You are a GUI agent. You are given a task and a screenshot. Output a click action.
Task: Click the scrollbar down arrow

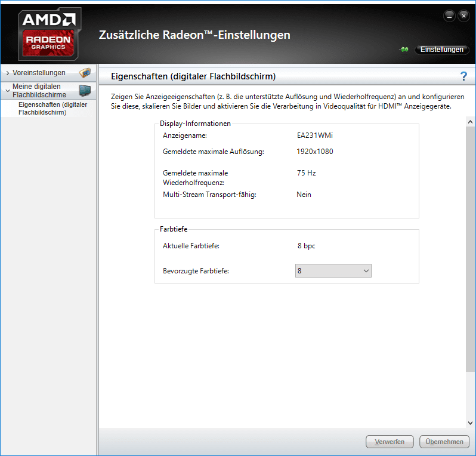[470, 423]
